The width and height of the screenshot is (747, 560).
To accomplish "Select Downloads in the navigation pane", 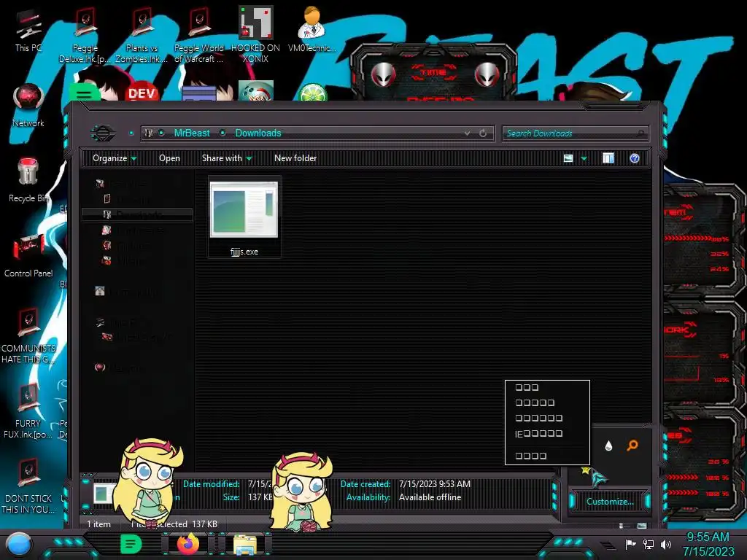I will [x=138, y=214].
